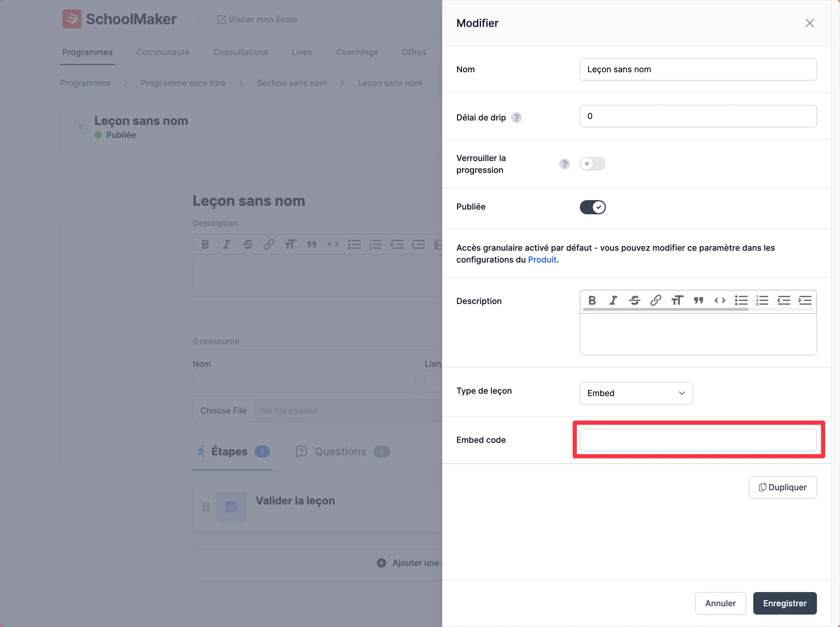
Task: Click the SchoolMaker logo
Action: pos(120,19)
